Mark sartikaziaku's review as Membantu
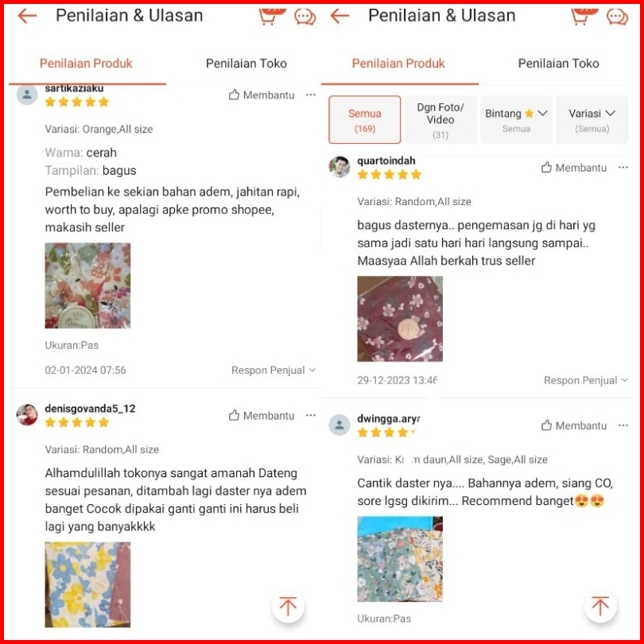This screenshot has height=644, width=644. click(x=262, y=95)
